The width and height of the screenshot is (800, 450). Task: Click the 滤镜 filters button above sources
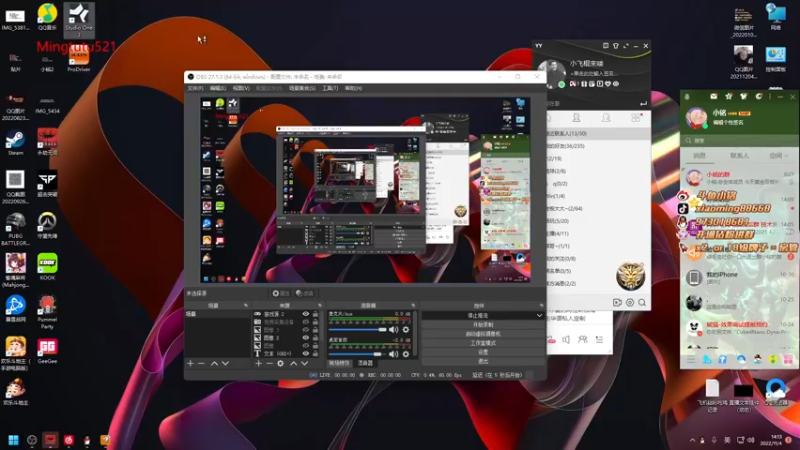[305, 293]
